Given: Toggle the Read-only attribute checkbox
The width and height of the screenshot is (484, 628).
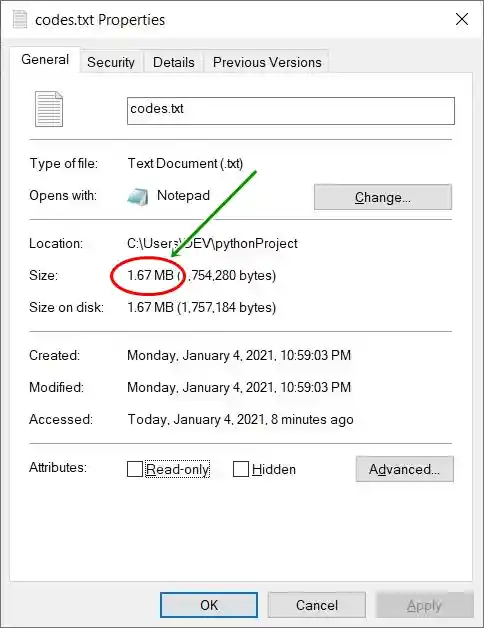Looking at the screenshot, I should [135, 469].
